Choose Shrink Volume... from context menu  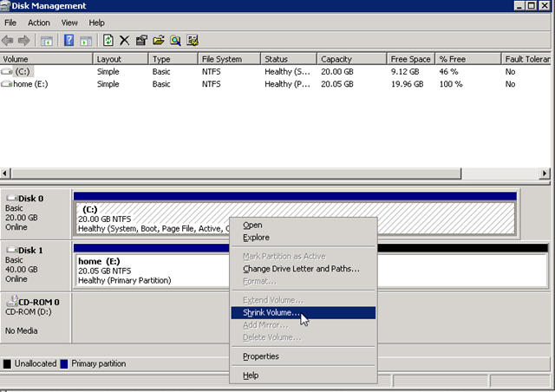[304, 313]
